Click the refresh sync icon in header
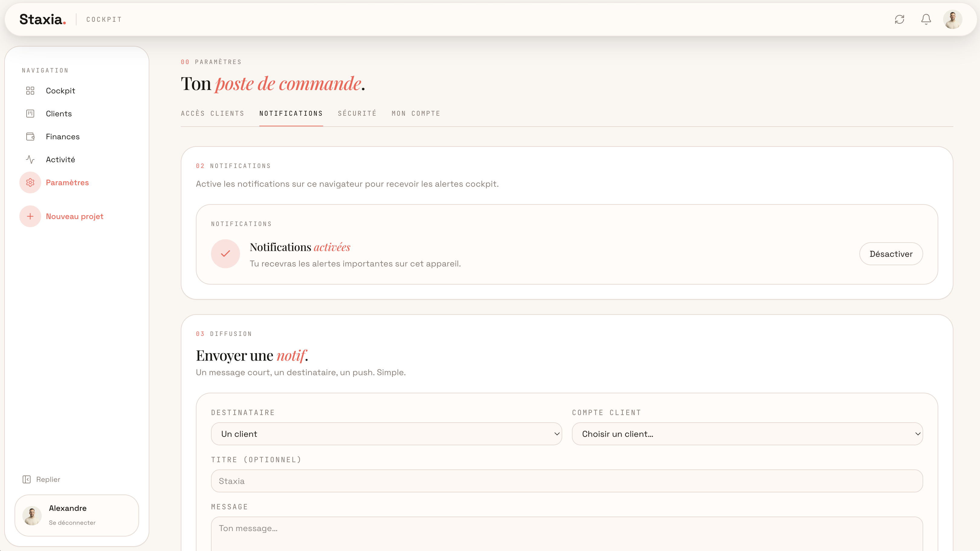The width and height of the screenshot is (980, 551). pos(899,19)
